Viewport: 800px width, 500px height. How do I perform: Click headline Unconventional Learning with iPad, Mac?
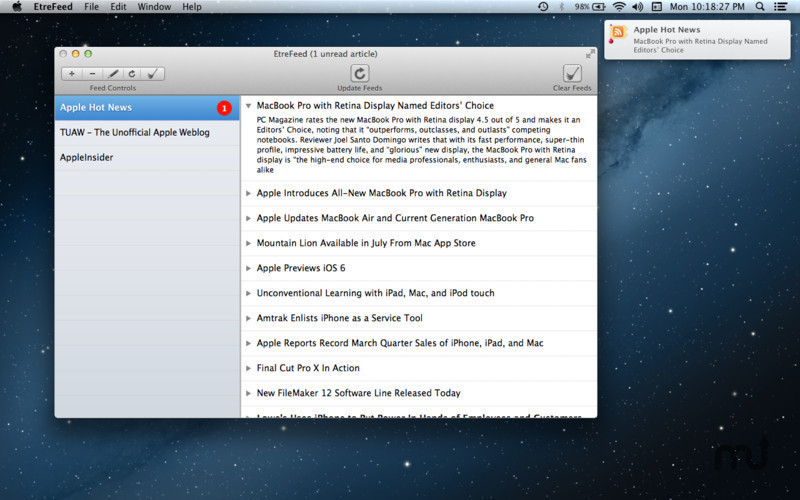click(x=376, y=293)
